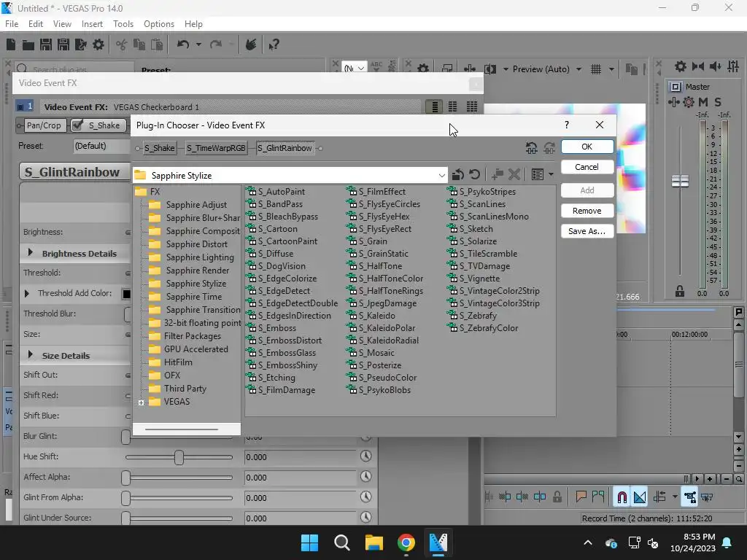Click the New project icon in main toolbar

tap(11, 44)
